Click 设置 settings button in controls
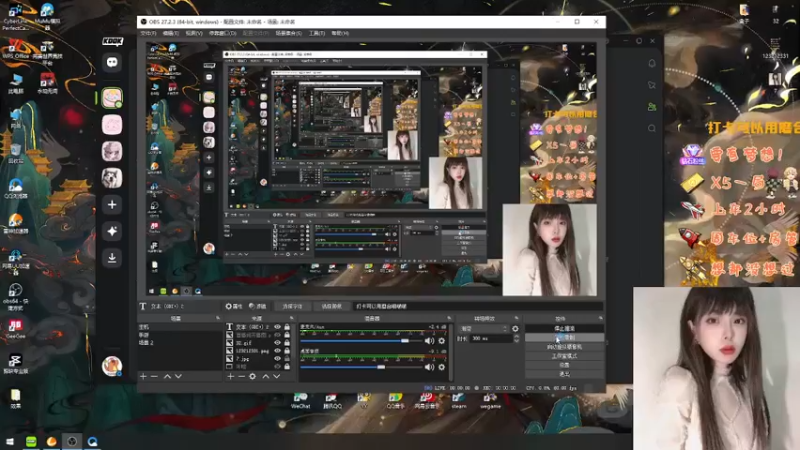The height and width of the screenshot is (450, 800). coord(564,365)
